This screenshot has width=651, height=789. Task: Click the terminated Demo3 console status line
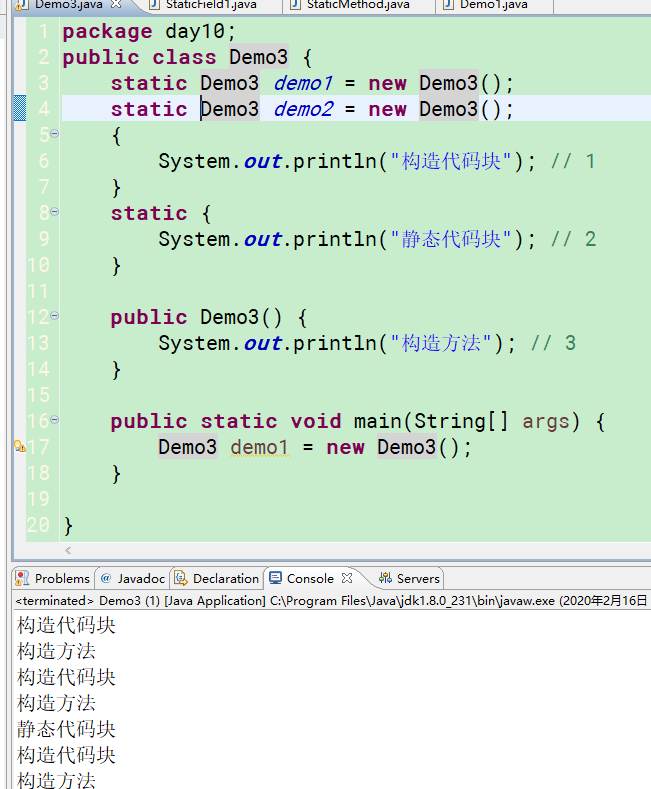[331, 601]
